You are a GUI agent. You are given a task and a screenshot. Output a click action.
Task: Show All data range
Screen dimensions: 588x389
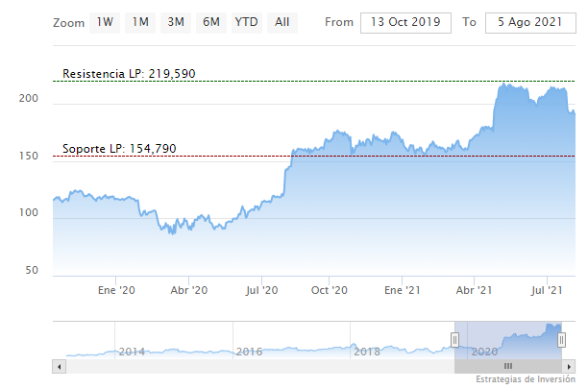point(282,22)
